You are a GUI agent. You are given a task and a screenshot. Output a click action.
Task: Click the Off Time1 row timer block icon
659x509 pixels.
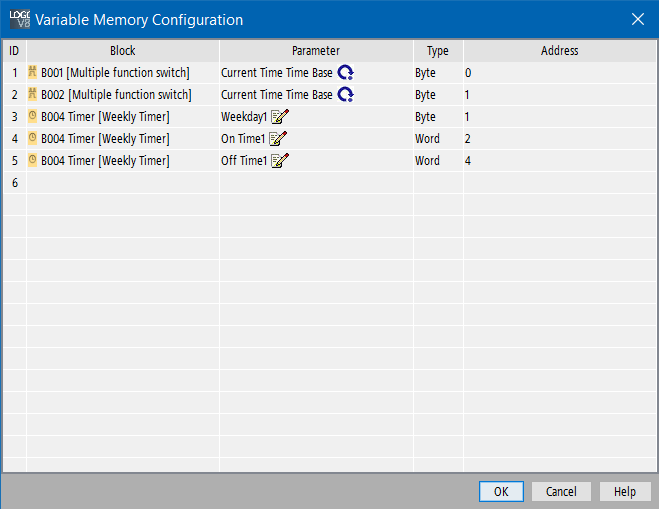point(33,161)
